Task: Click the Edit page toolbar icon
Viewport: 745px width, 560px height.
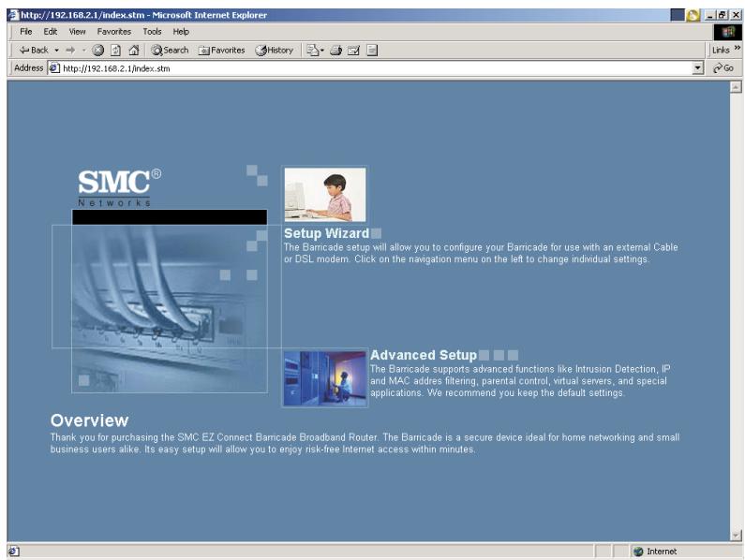Action: pos(312,50)
